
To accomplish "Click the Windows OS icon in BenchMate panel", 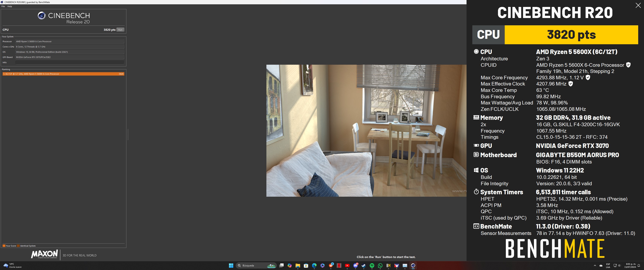I will (476, 170).
